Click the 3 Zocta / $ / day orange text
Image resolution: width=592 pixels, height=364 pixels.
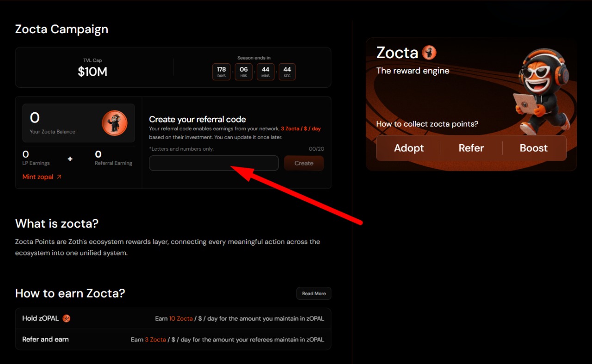(301, 129)
